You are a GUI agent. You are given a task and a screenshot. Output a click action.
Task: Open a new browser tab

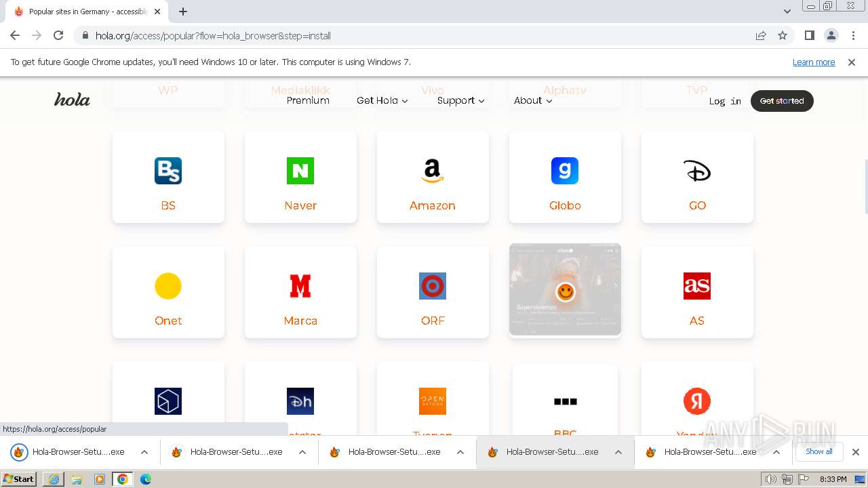pos(183,12)
